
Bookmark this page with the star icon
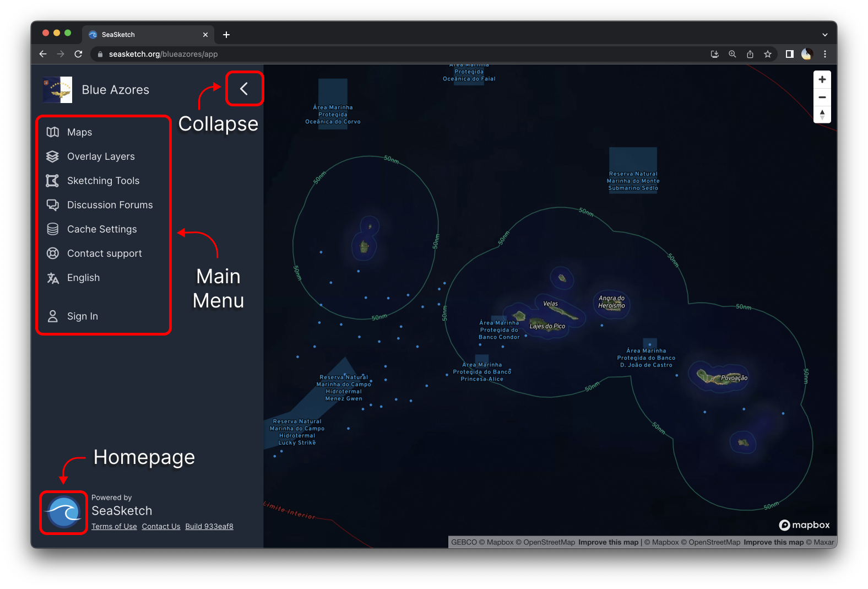click(767, 54)
